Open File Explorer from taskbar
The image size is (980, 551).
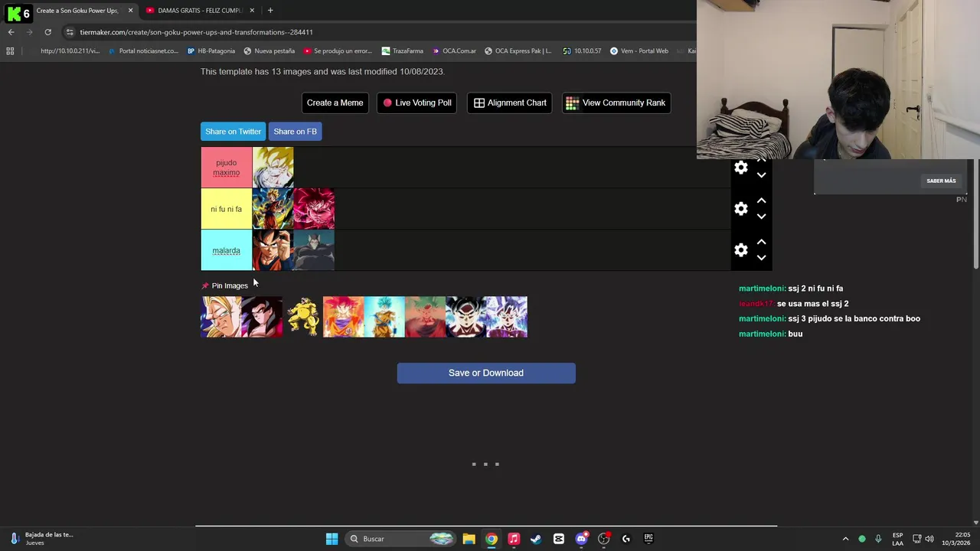click(469, 539)
